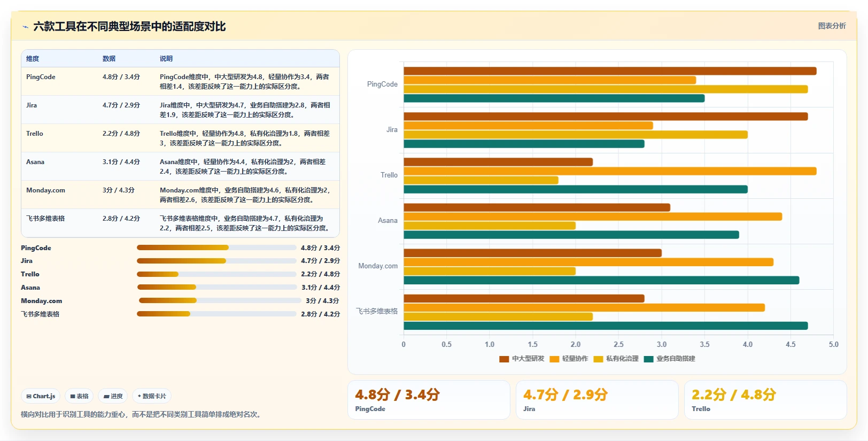Image resolution: width=868 pixels, height=441 pixels.
Task: Click Trello 轻量协作 bar in chart
Action: [x=610, y=171]
